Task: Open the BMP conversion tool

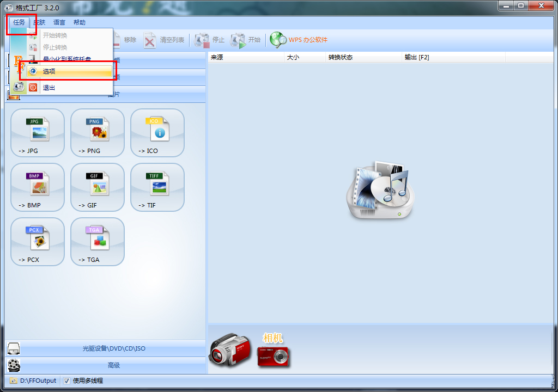Action: 38,187
